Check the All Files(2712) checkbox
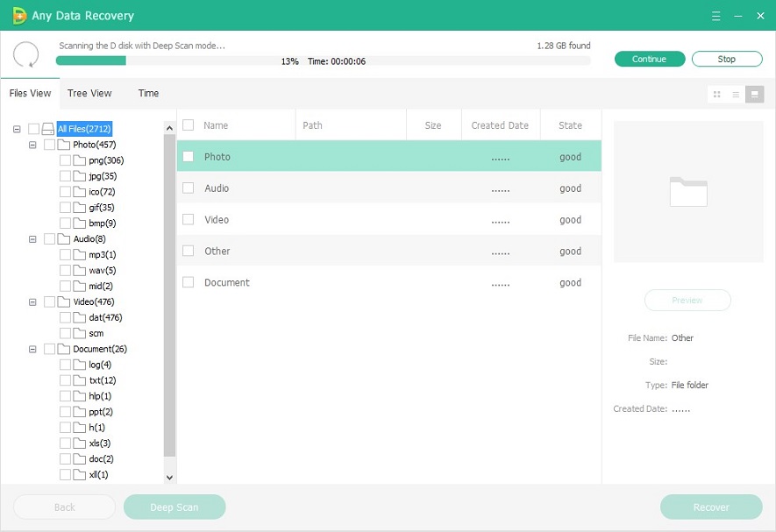This screenshot has width=776, height=532. (x=33, y=129)
